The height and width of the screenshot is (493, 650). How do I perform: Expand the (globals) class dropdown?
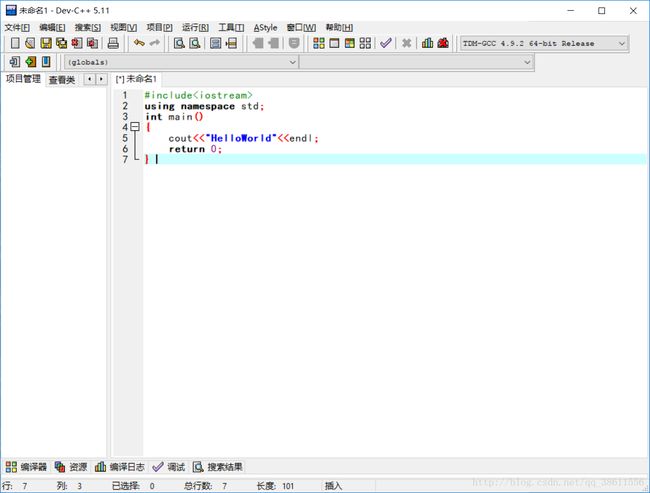click(292, 62)
